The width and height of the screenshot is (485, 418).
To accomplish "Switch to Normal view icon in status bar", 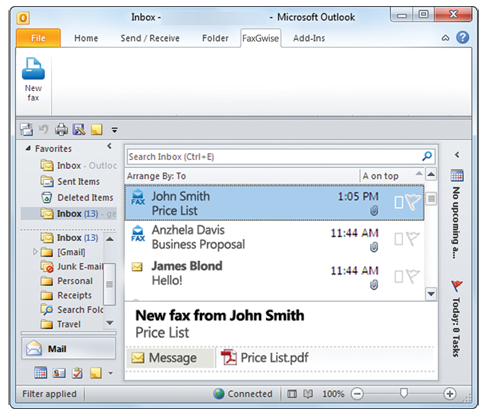I will (x=292, y=394).
